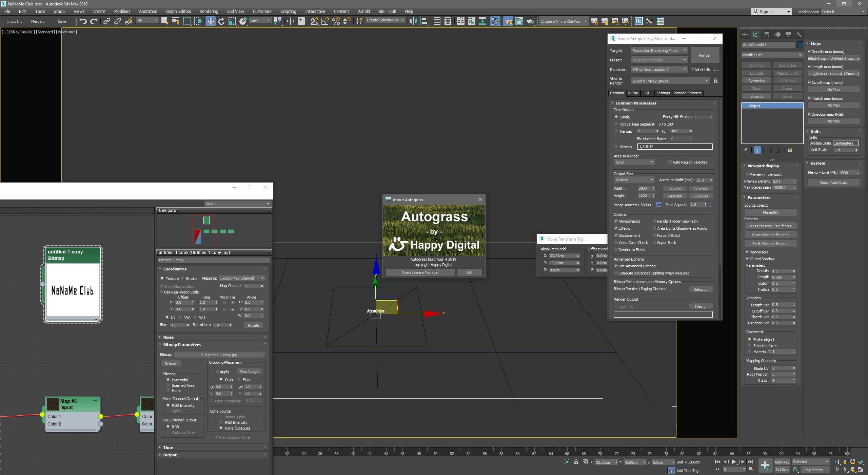Open the Utilities wrench tab
Image resolution: width=868 pixels, height=475 pixels.
(799, 34)
